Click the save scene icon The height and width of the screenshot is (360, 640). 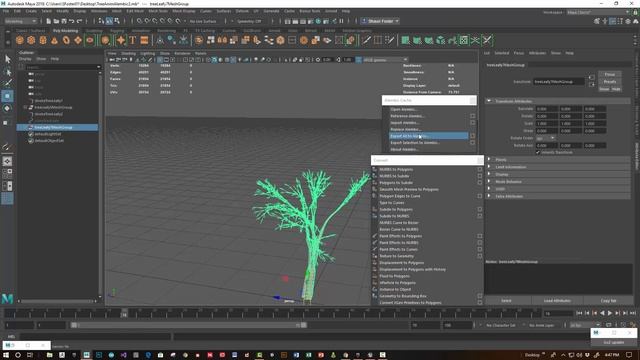point(64,21)
